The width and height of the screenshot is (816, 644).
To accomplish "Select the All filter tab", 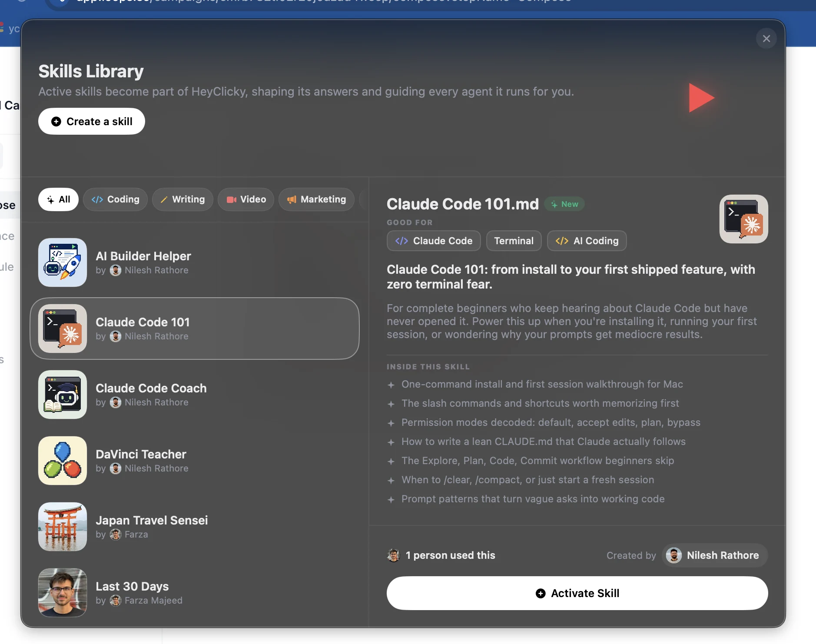I will click(58, 199).
